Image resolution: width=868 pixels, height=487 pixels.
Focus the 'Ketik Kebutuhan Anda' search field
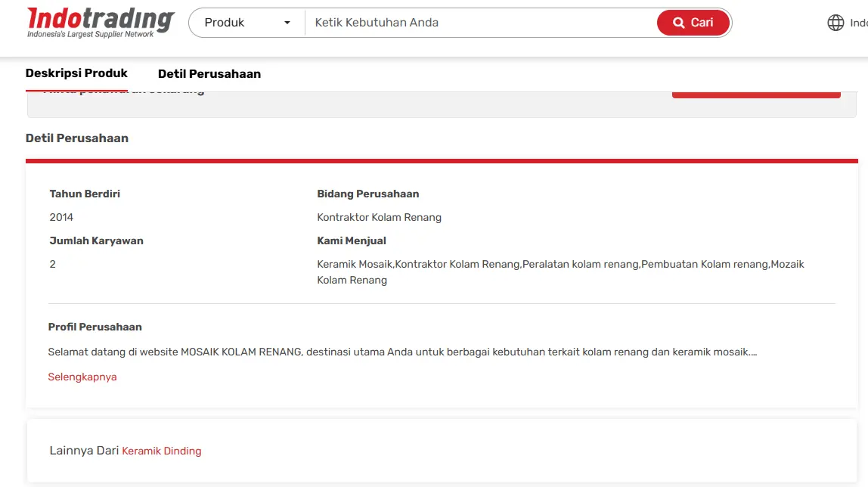[x=480, y=23]
